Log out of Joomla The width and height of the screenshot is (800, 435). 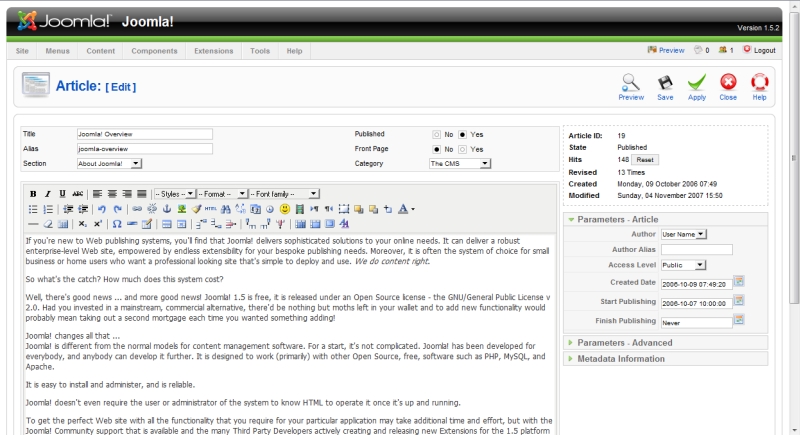(759, 50)
